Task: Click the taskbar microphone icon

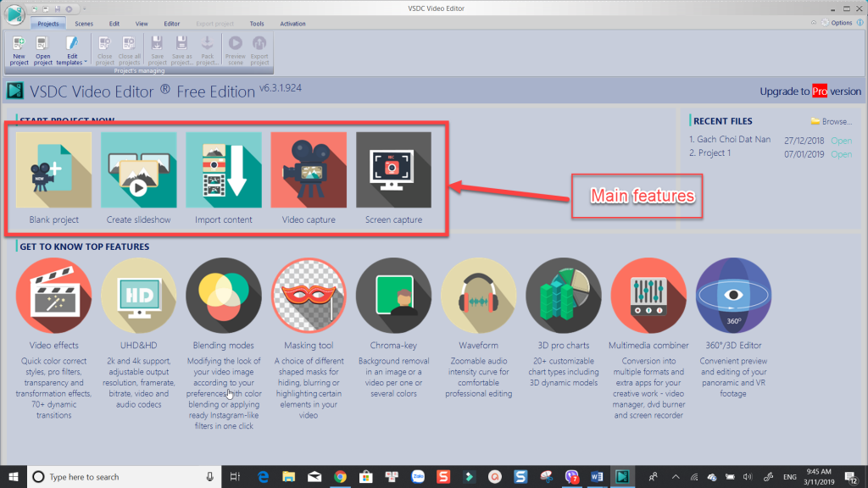Action: point(210,476)
